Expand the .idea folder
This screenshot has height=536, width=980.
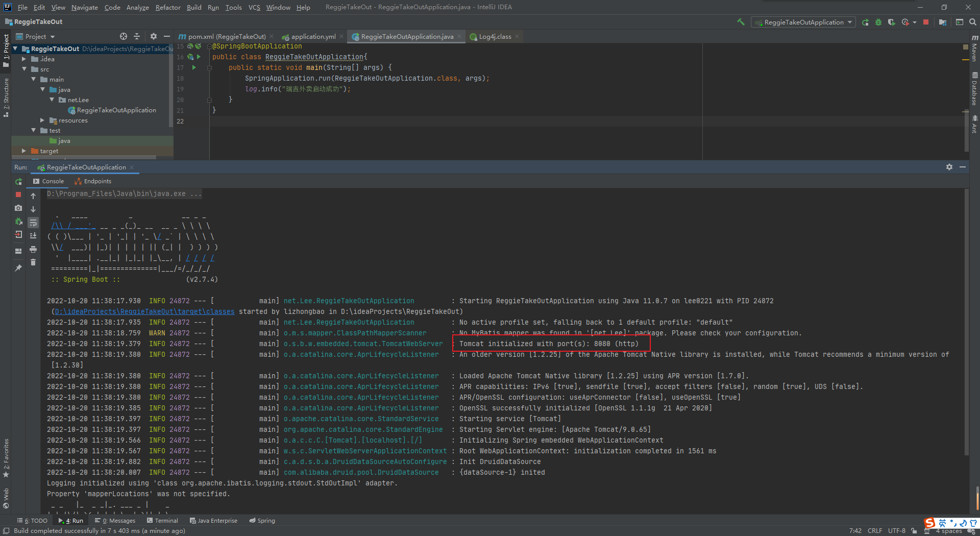tap(24, 59)
